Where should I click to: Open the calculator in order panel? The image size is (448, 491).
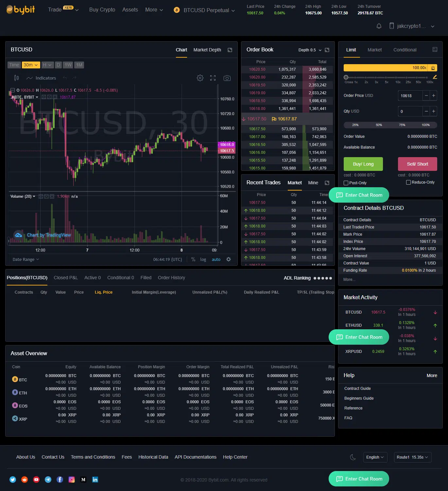435,49
